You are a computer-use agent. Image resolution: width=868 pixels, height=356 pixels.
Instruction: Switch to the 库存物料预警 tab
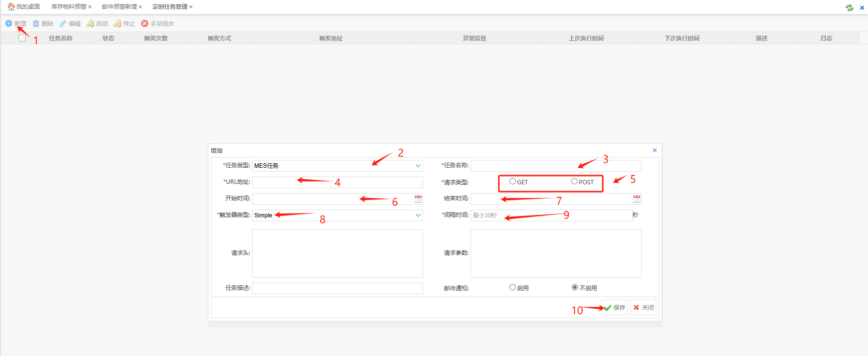[x=68, y=7]
